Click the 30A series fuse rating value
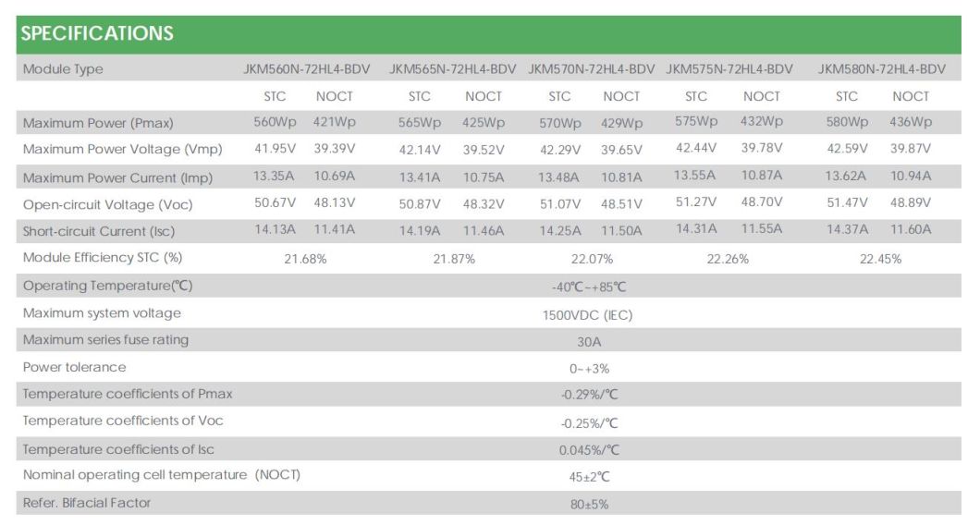 590,342
